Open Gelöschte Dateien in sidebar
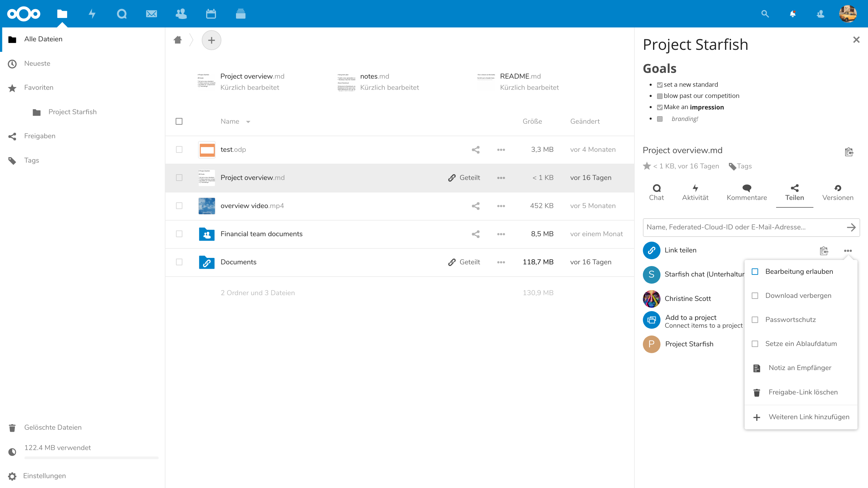Screen dimensions: 868x488 (x=53, y=427)
